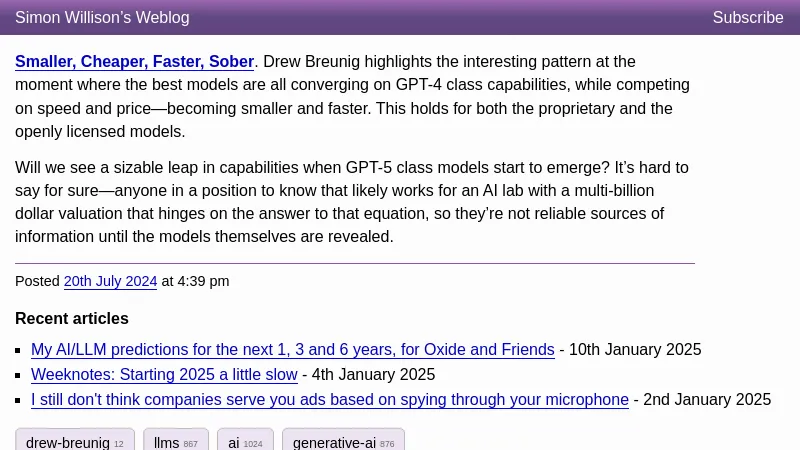Click the "at 4:39 pm" post time
This screenshot has width=800, height=450.
(196, 282)
